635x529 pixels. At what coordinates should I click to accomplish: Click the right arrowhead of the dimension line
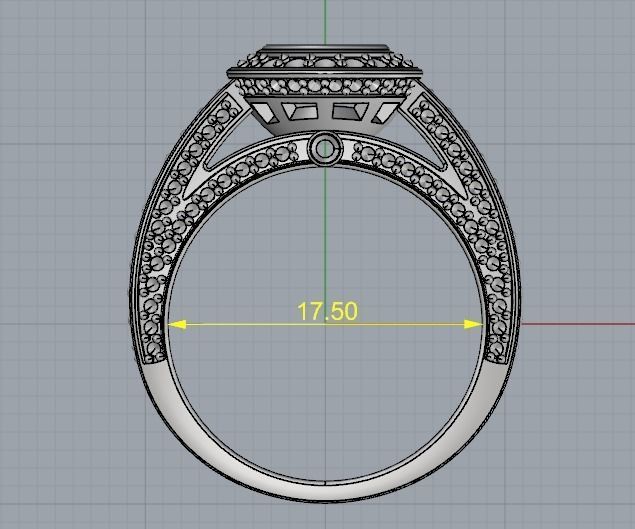473,324
